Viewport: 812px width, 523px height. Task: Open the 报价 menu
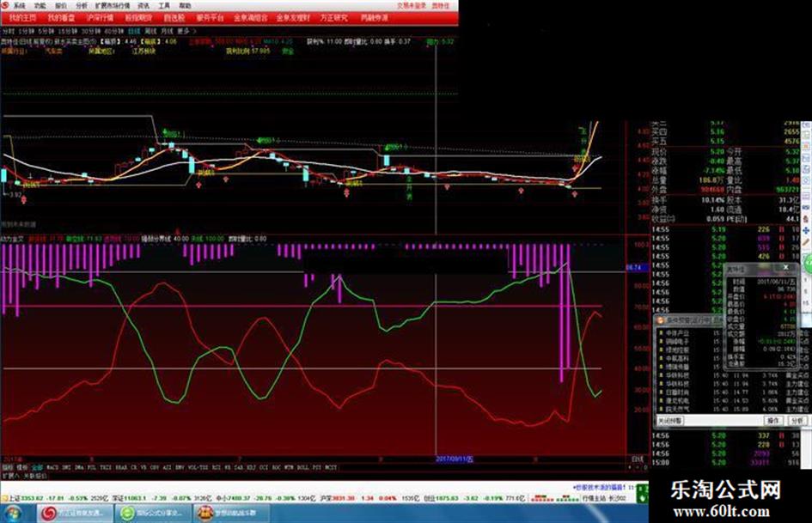(61, 5)
